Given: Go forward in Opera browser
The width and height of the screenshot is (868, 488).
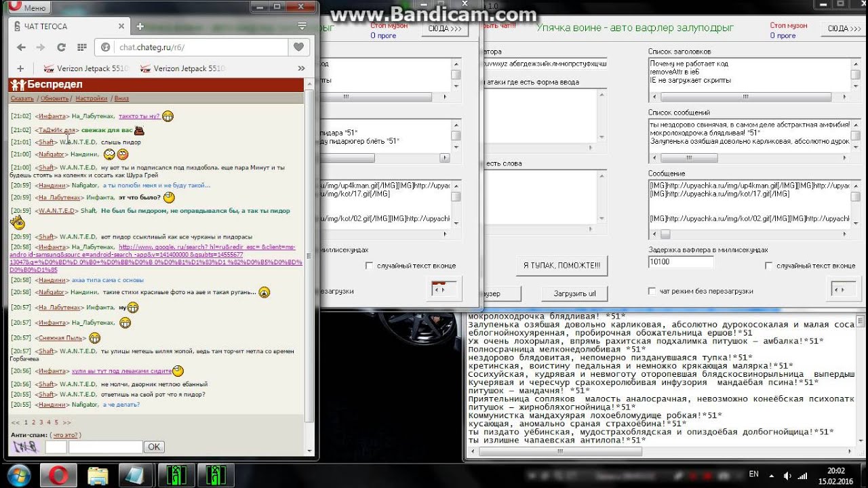Looking at the screenshot, I should [41, 47].
